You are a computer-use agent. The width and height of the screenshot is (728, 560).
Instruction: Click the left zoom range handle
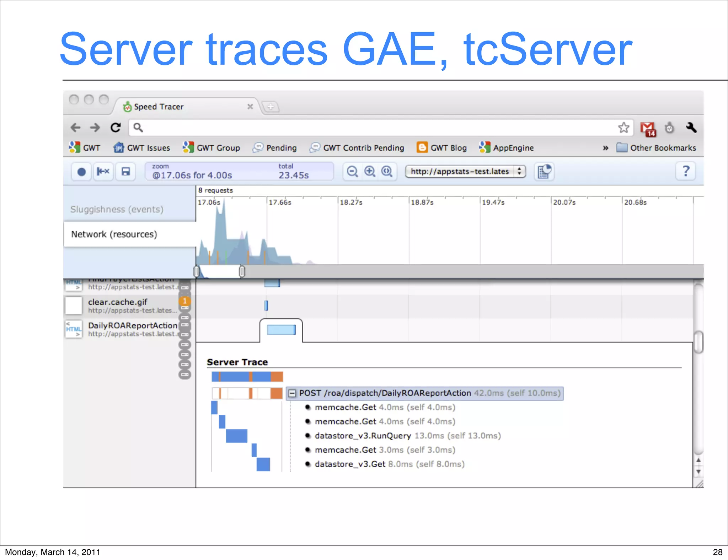tap(196, 271)
